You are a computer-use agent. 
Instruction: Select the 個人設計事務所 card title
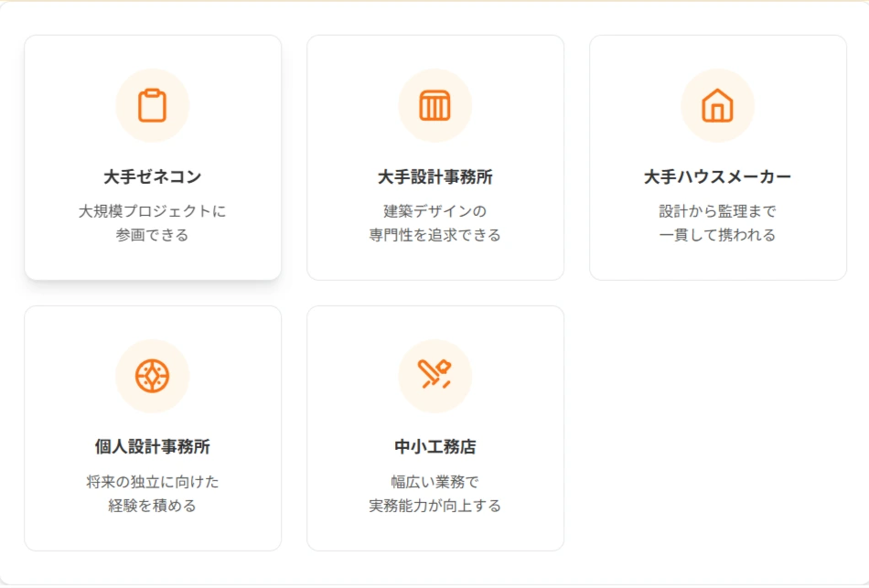pos(153,446)
